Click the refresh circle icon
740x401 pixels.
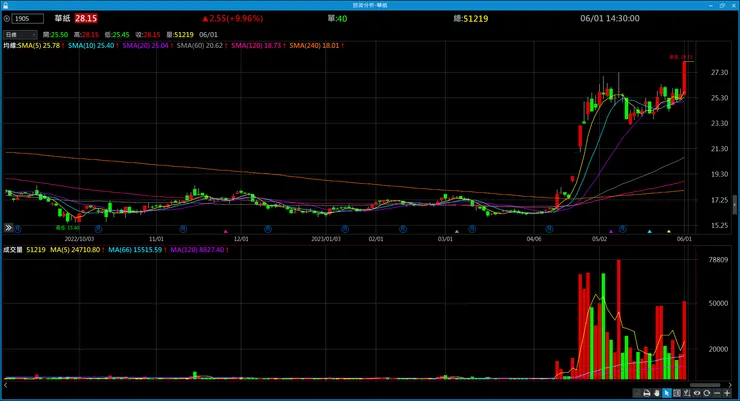point(706,393)
